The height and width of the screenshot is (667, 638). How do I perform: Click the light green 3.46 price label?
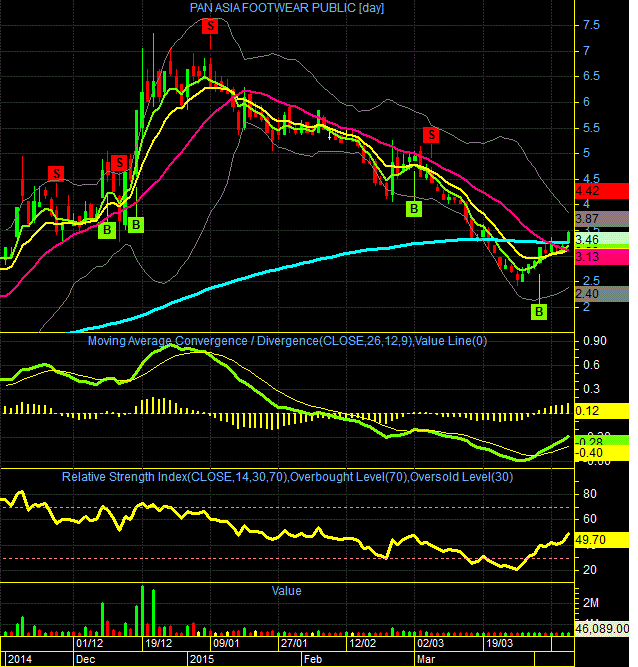(x=601, y=240)
